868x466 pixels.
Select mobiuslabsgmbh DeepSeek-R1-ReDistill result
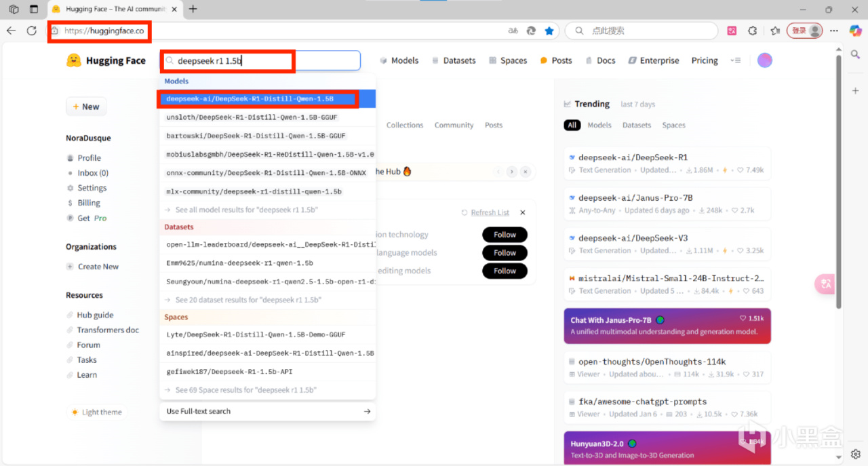click(x=267, y=155)
